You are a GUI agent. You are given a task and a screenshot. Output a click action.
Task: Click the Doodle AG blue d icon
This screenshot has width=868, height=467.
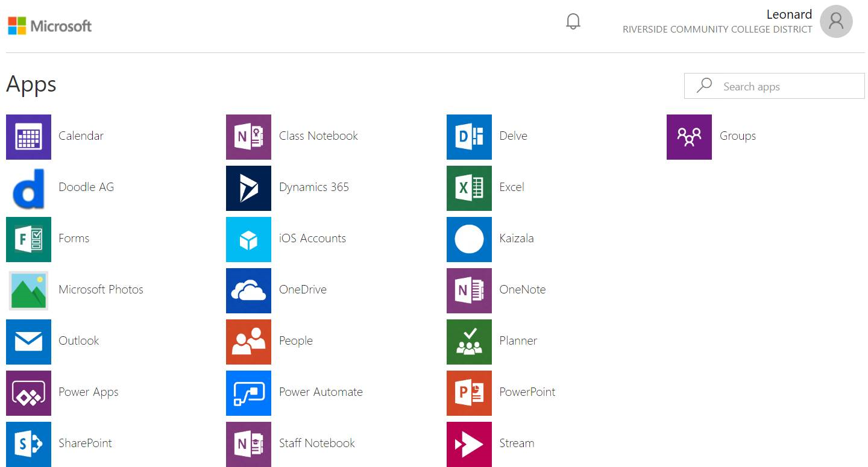tap(28, 188)
